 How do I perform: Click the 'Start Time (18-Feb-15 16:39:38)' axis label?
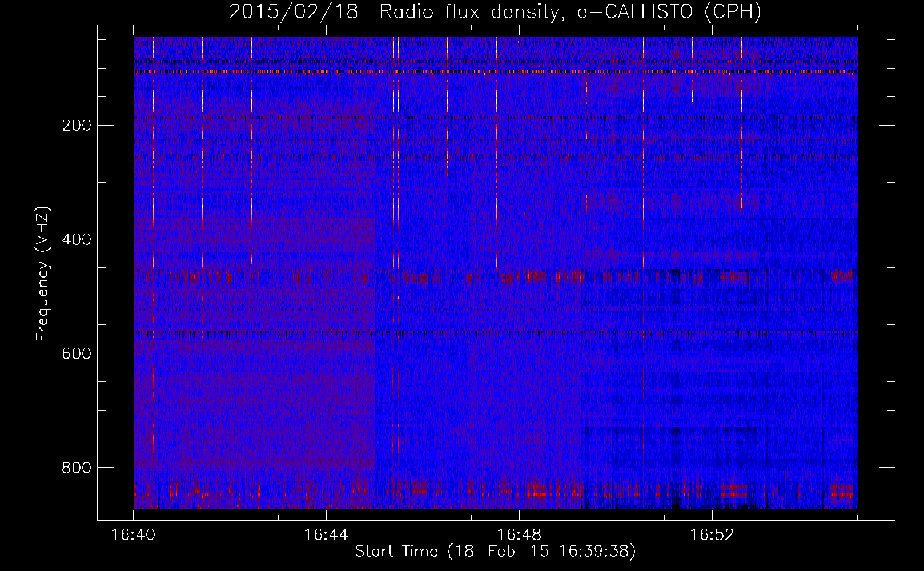click(x=495, y=552)
